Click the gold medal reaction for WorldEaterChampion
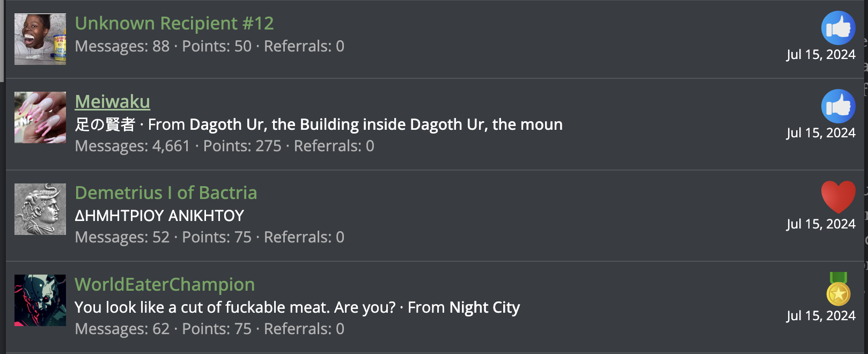Viewport: 868px width, 354px height. [838, 290]
